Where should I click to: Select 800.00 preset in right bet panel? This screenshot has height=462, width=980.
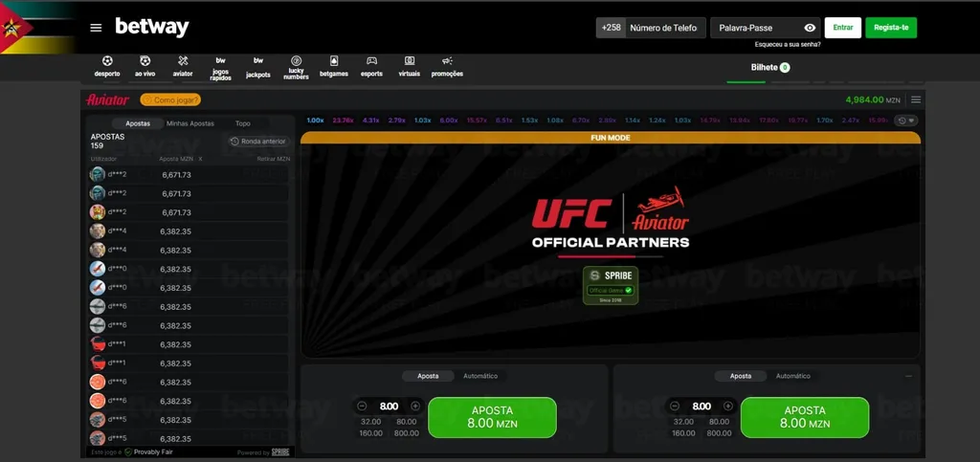719,433
